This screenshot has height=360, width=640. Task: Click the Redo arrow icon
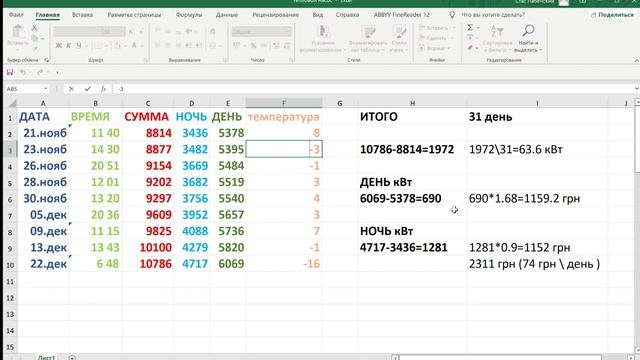coord(40,73)
